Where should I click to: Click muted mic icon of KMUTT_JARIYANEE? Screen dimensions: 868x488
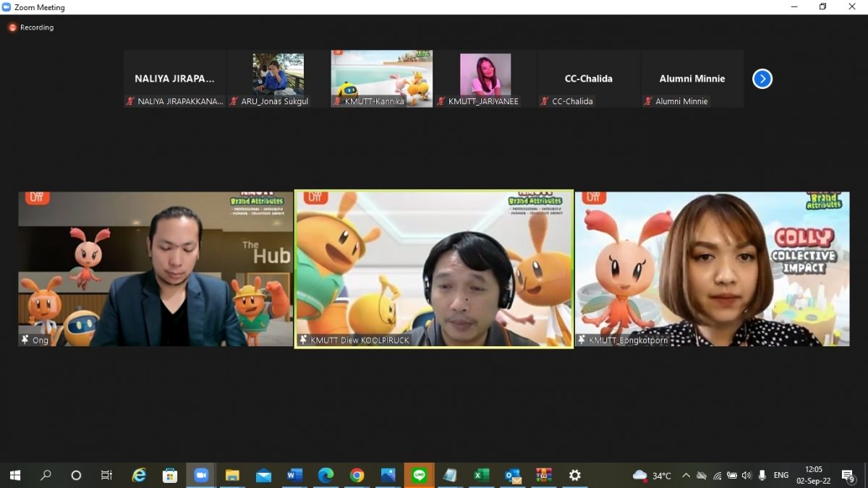point(441,102)
